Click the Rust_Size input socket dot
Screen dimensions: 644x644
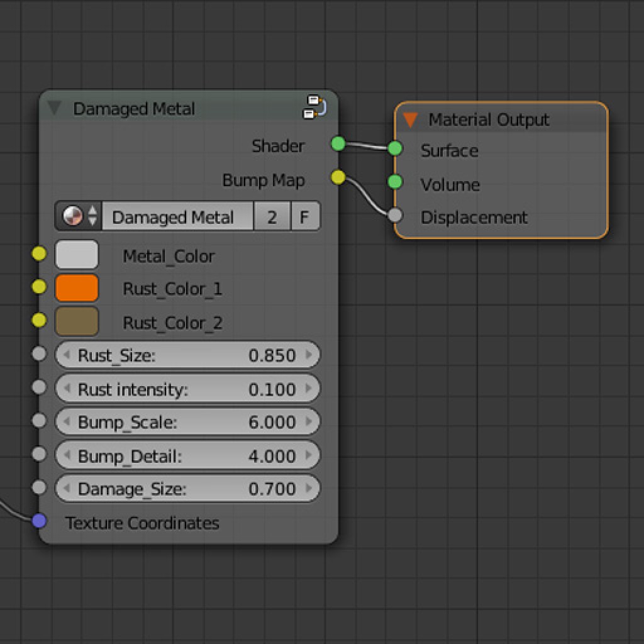39,353
